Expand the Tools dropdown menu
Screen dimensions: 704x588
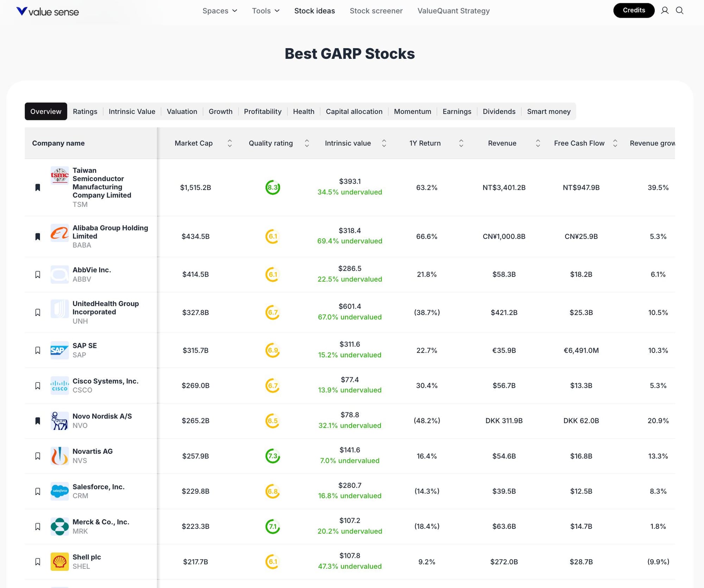click(x=265, y=11)
